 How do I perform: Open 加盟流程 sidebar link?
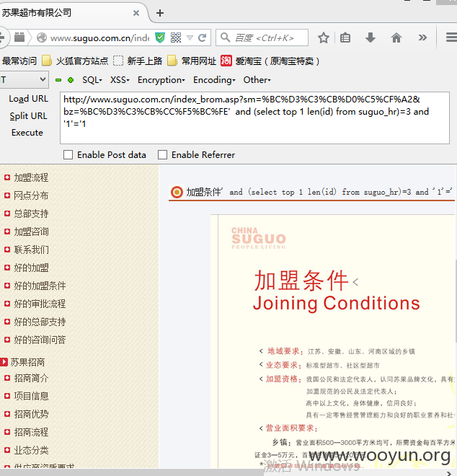pos(31,177)
